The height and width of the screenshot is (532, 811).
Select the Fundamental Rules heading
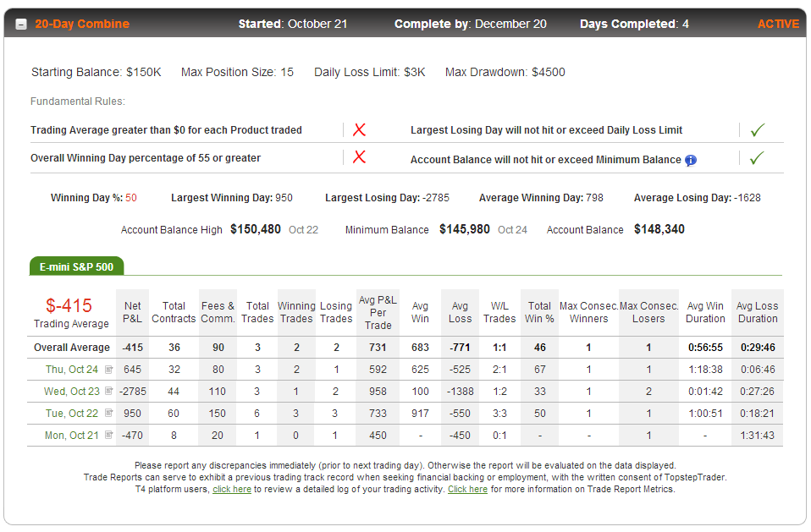coord(78,101)
